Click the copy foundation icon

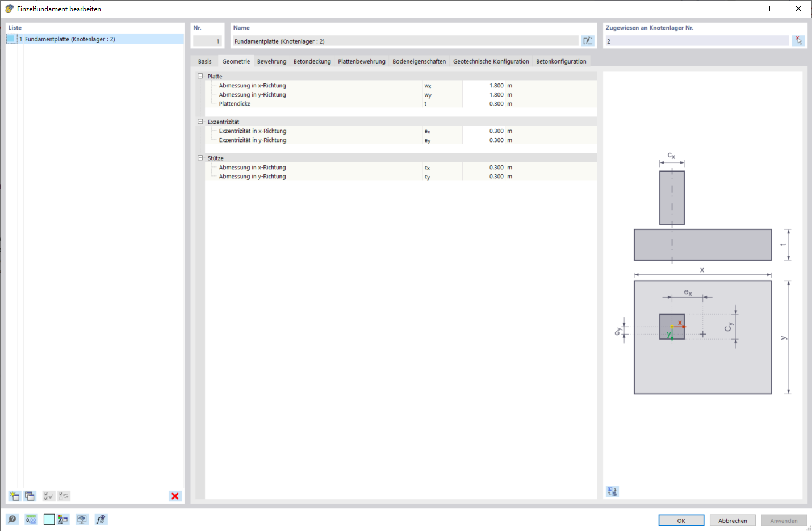pyautogui.click(x=30, y=496)
